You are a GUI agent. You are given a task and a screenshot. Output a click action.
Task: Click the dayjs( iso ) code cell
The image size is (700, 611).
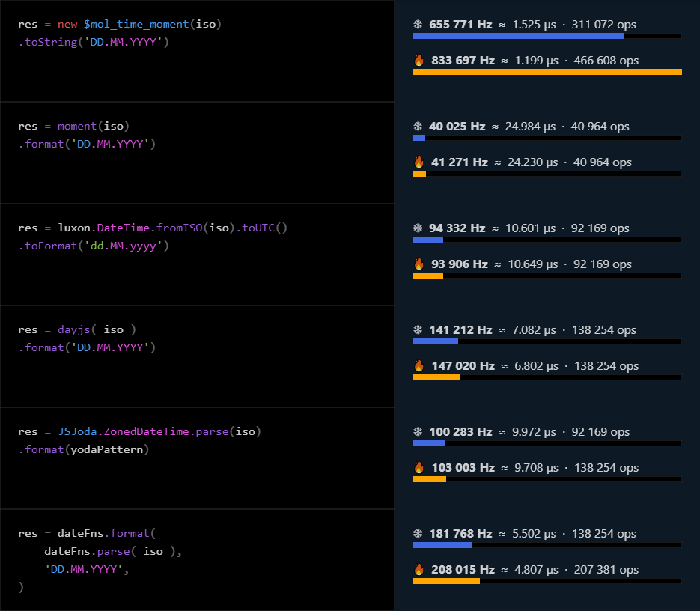point(197,356)
